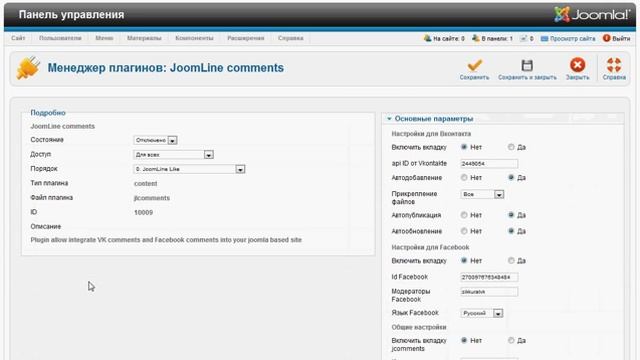Image resolution: width=640 pixels, height=360 pixels.
Task: Click users on site icon
Action: [x=427, y=38]
